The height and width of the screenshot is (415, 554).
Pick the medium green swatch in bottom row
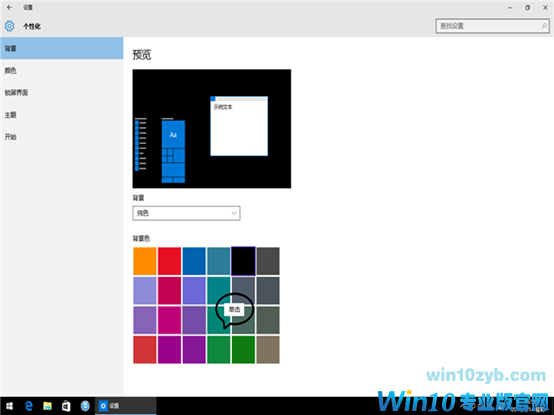pos(219,350)
